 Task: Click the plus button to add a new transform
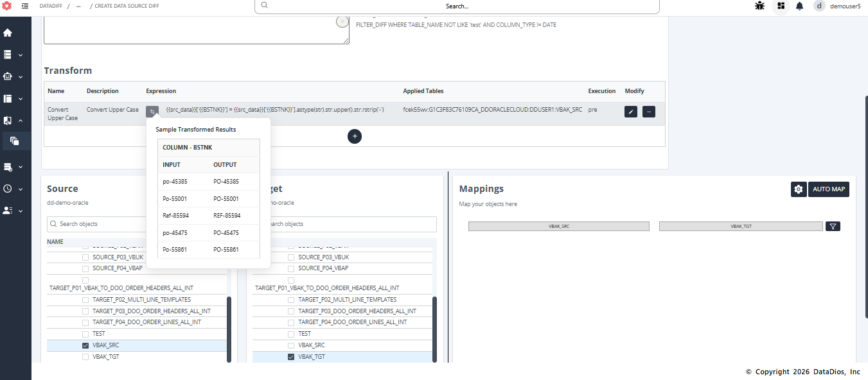pos(355,136)
